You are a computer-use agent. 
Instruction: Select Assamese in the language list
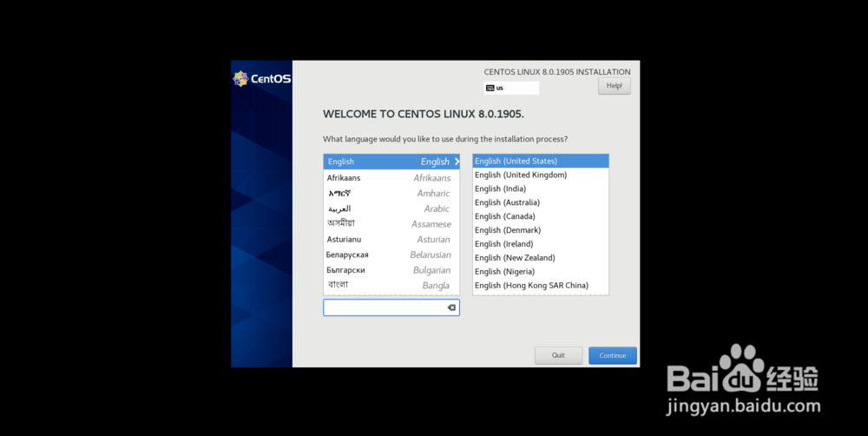391,224
